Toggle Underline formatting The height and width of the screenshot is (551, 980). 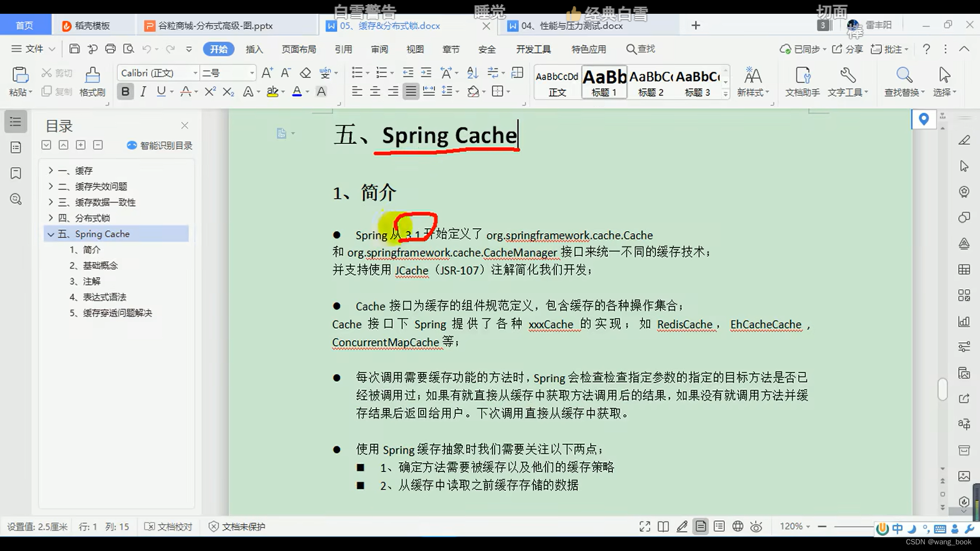coord(161,92)
